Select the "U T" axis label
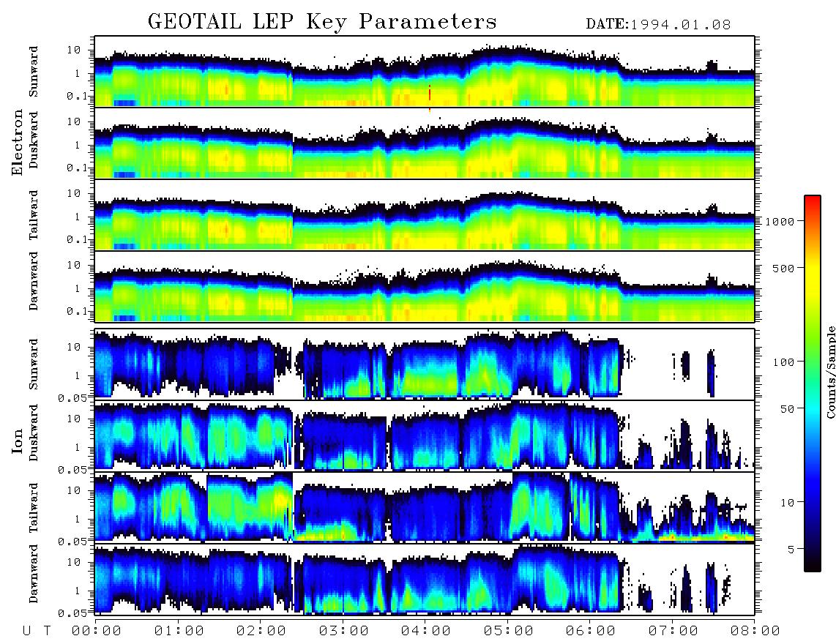 37,631
